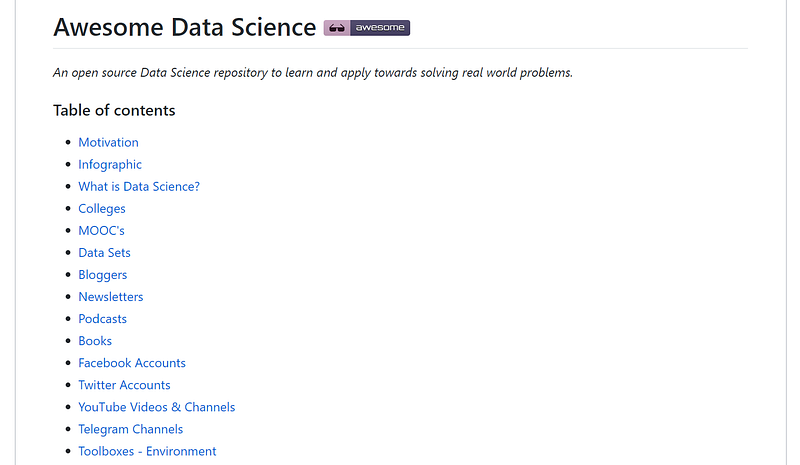Image resolution: width=800 pixels, height=465 pixels.
Task: Click the Toolboxes - Environment link
Action: 147,451
